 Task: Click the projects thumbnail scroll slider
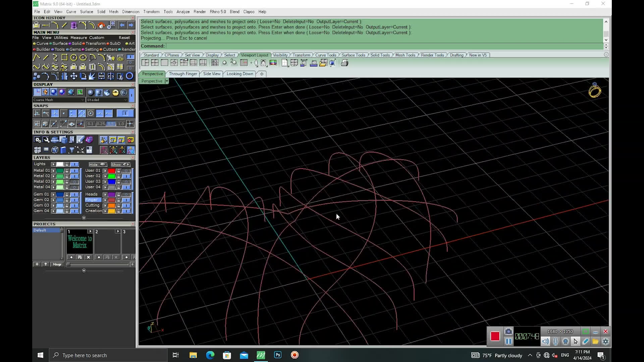68,264
